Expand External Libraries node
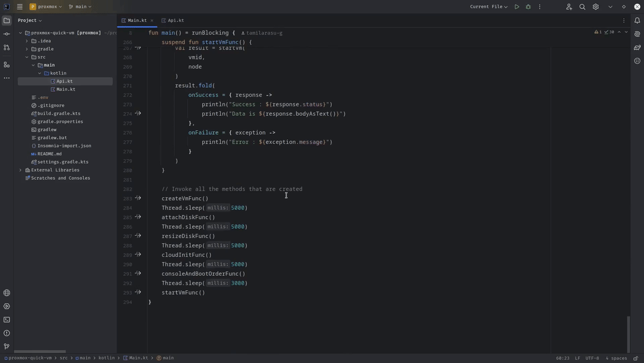 coord(20,170)
